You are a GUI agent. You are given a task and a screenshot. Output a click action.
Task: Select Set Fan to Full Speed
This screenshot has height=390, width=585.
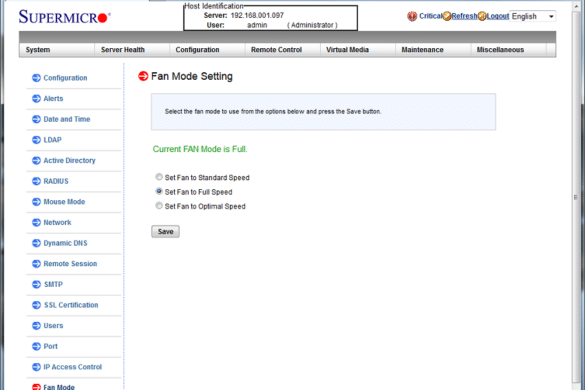coord(159,191)
